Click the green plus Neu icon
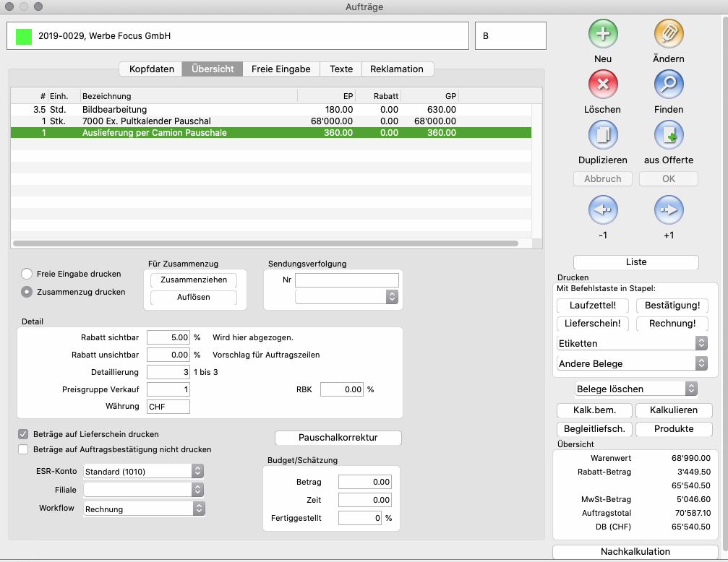Image resolution: width=728 pixels, height=562 pixels. pyautogui.click(x=603, y=33)
